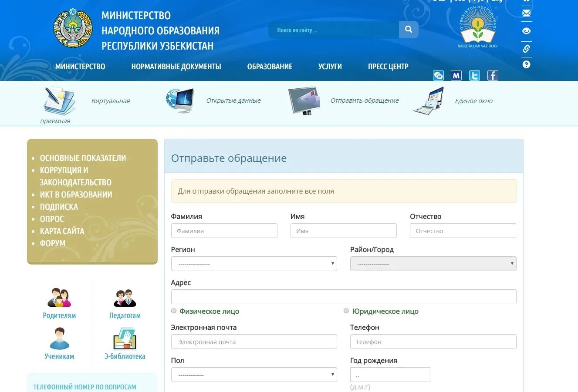This screenshot has width=578, height=392.
Task: Open the МИНИСТЕРСТВО menu
Action: click(80, 67)
